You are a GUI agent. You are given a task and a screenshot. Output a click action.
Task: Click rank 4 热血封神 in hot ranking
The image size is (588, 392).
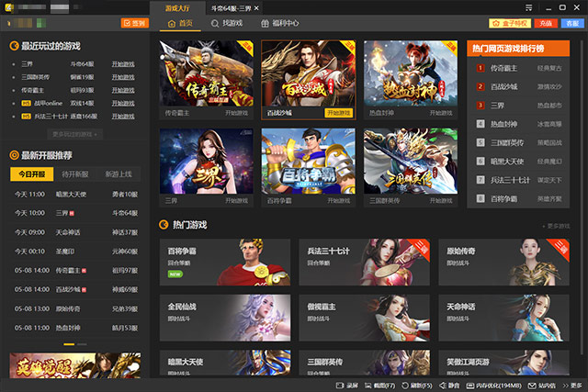point(518,124)
